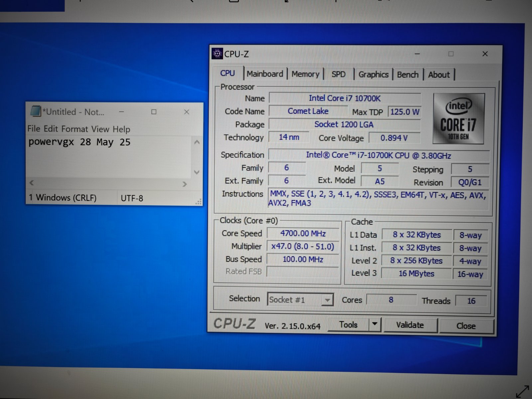Click the Notepad title bar icon

click(36, 111)
